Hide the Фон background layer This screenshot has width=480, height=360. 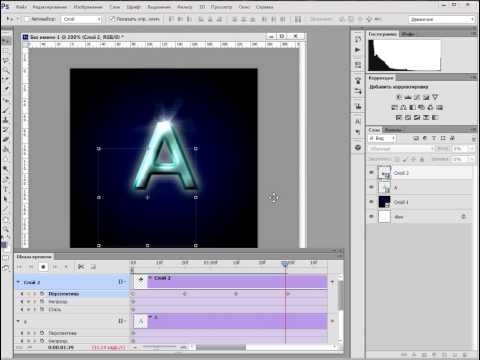pyautogui.click(x=371, y=217)
